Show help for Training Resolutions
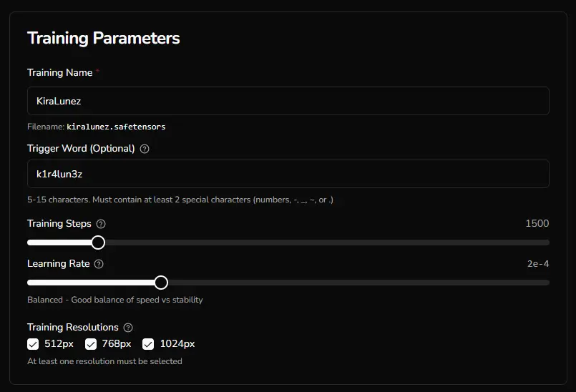The height and width of the screenshot is (392, 576). coord(128,328)
